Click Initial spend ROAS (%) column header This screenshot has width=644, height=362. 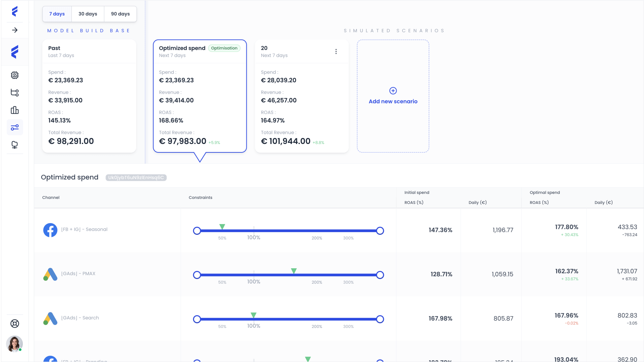414,203
